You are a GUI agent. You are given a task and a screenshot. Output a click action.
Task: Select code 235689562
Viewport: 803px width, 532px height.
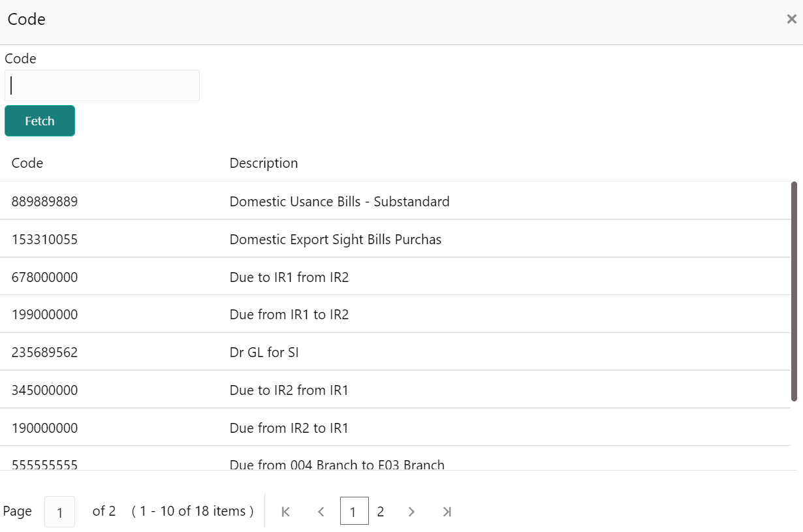click(44, 352)
